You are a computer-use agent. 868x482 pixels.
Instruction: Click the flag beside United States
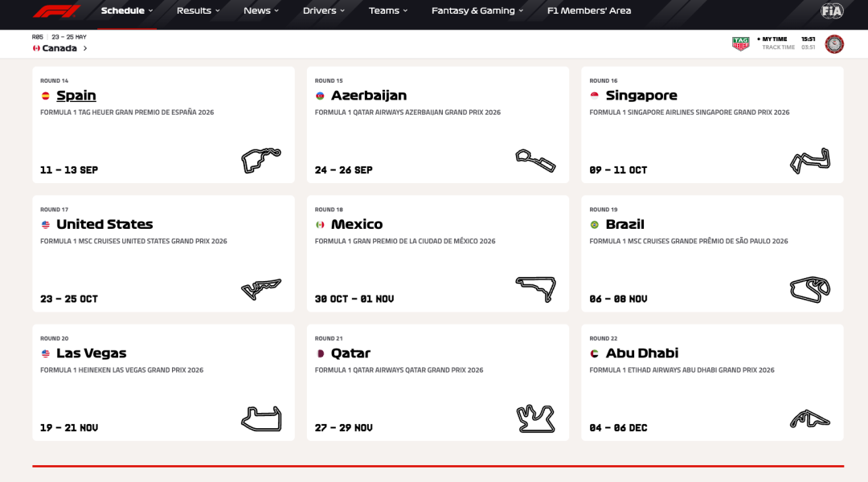pos(45,225)
